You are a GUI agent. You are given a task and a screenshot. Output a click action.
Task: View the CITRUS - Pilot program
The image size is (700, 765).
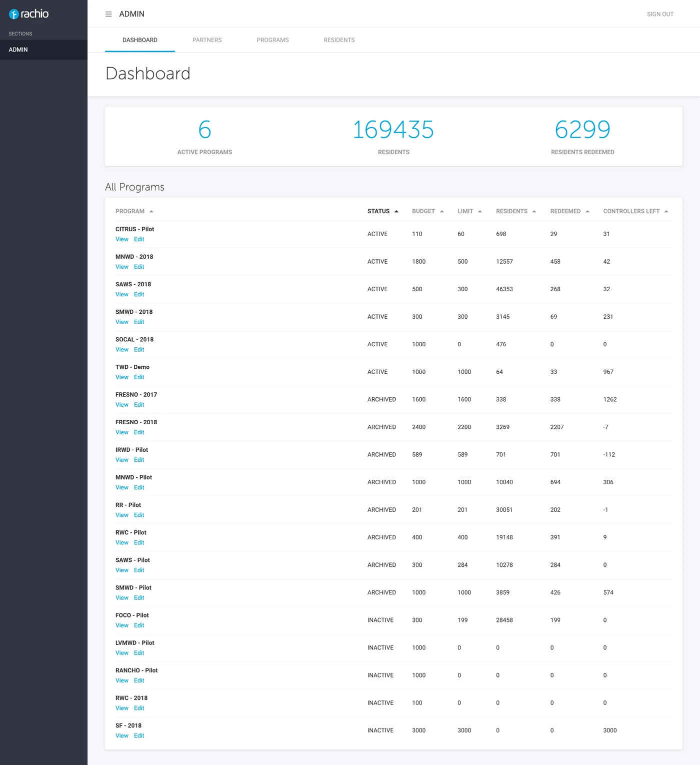[122, 239]
